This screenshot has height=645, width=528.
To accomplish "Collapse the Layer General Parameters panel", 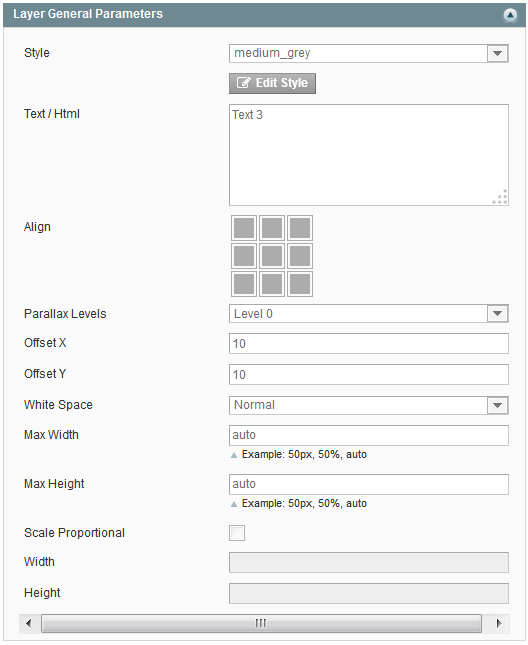I will coord(510,15).
